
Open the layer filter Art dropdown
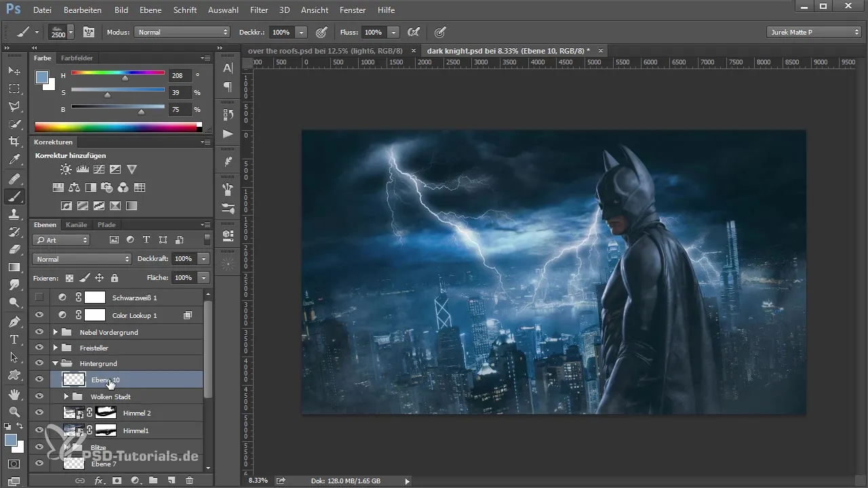point(61,240)
